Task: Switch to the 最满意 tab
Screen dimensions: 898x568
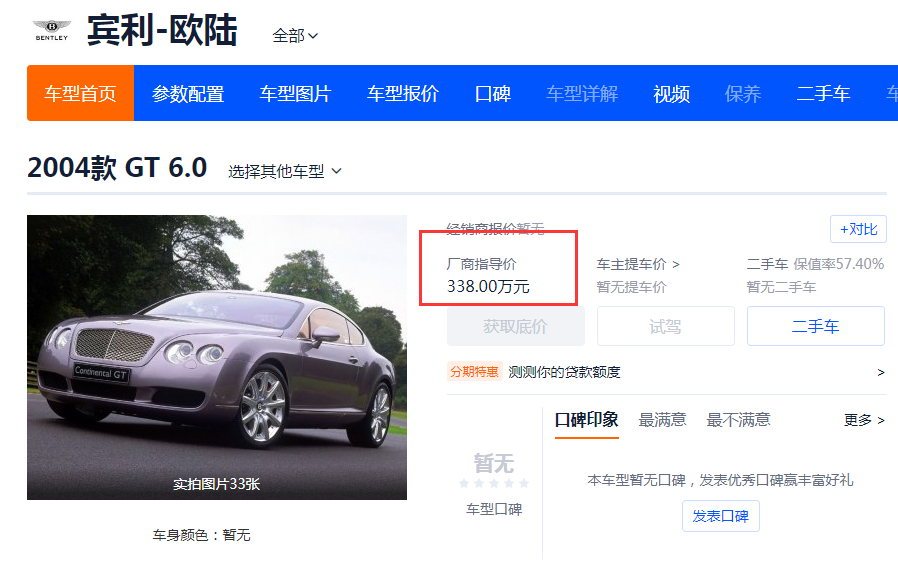Action: coord(662,420)
